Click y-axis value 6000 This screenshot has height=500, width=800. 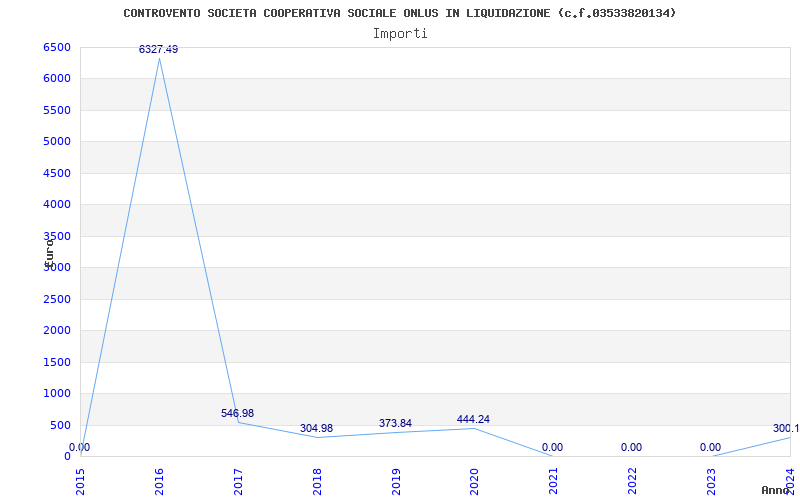(57, 79)
